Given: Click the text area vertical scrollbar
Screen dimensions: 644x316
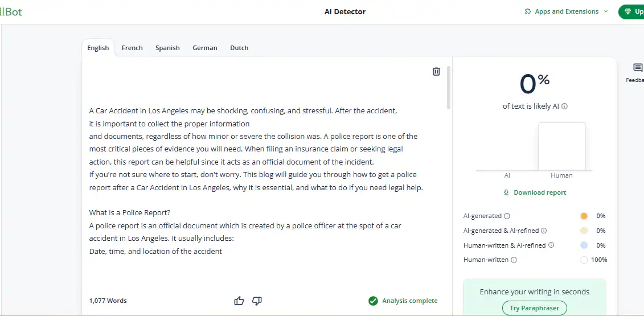Looking at the screenshot, I should (449, 88).
